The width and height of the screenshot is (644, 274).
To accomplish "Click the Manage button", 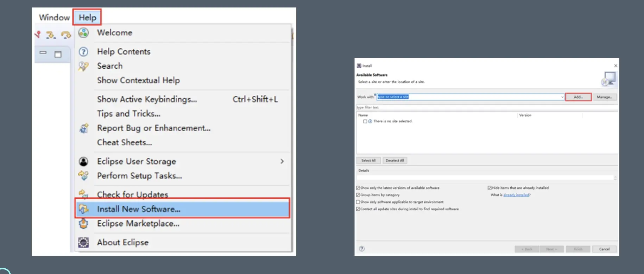I will (604, 97).
